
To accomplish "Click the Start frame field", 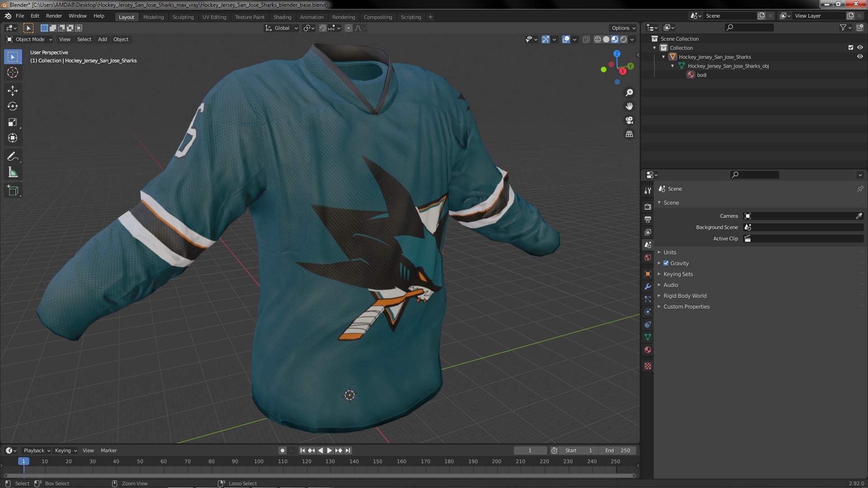I will pyautogui.click(x=579, y=450).
